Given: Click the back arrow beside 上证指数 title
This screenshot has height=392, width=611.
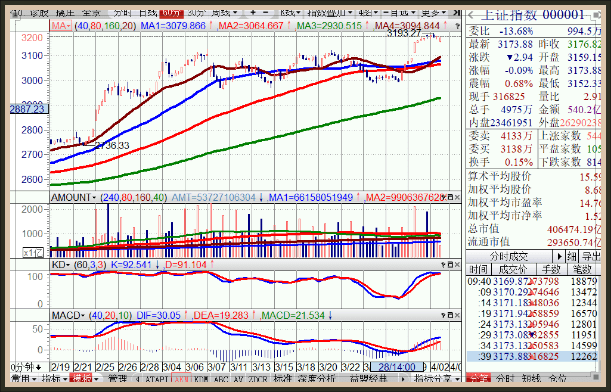Looking at the screenshot, I should (x=471, y=16).
